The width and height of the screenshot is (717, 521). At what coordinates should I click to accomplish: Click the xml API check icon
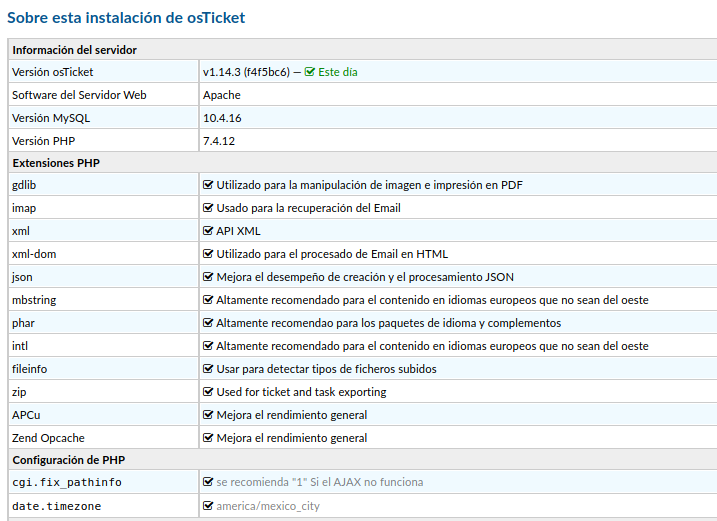coord(208,231)
